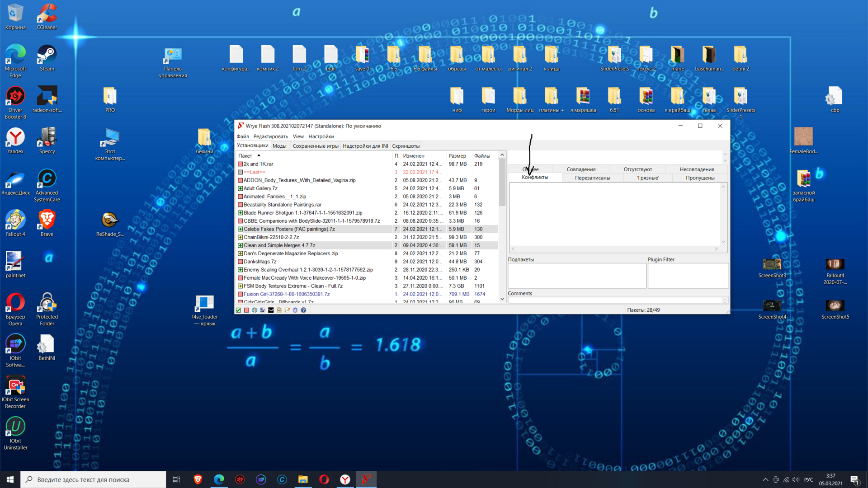Screen dimensions: 868x488
Task: Open settings gear icon in Wrye Flash status bar
Action: click(x=295, y=310)
